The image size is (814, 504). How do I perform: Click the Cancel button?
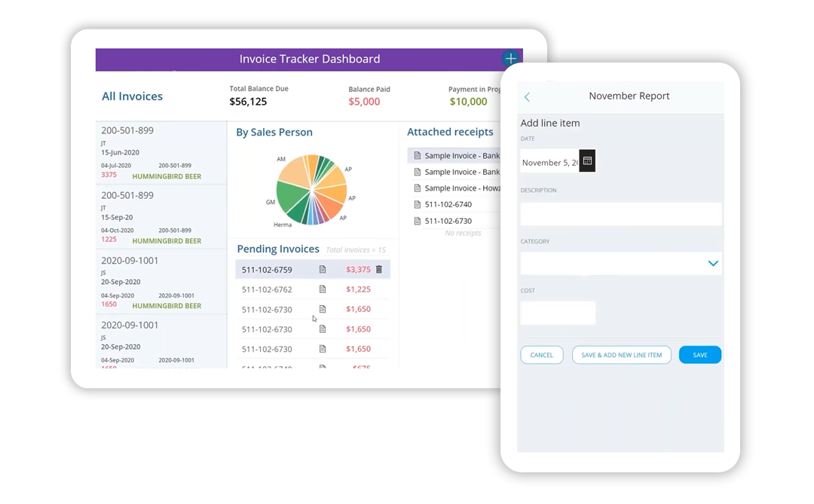pos(541,355)
